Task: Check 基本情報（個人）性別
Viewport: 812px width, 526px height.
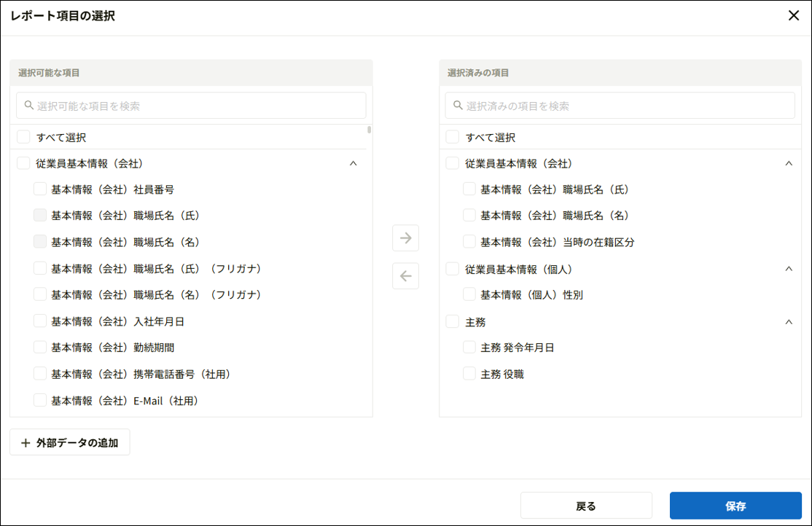Action: coord(469,294)
